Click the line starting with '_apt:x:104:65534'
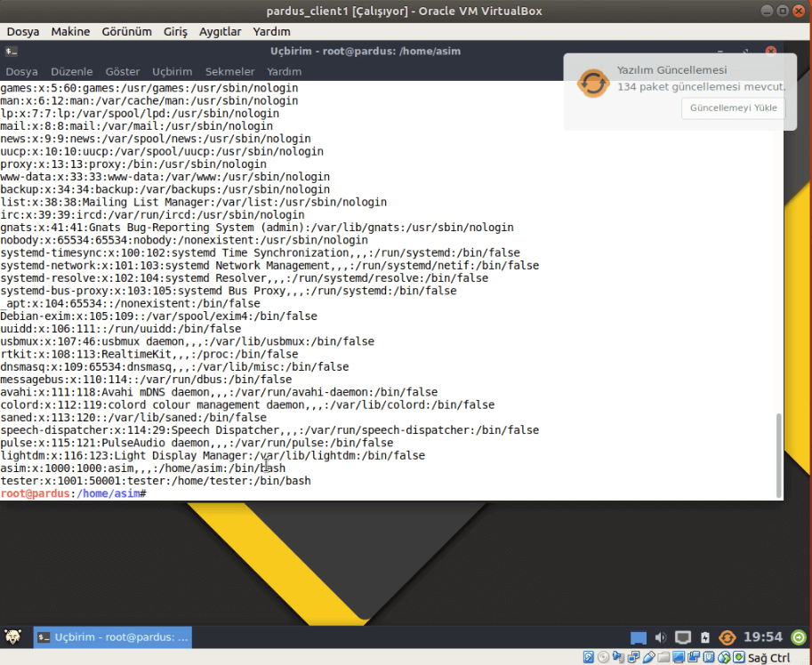Image resolution: width=812 pixels, height=665 pixels. tap(130, 303)
